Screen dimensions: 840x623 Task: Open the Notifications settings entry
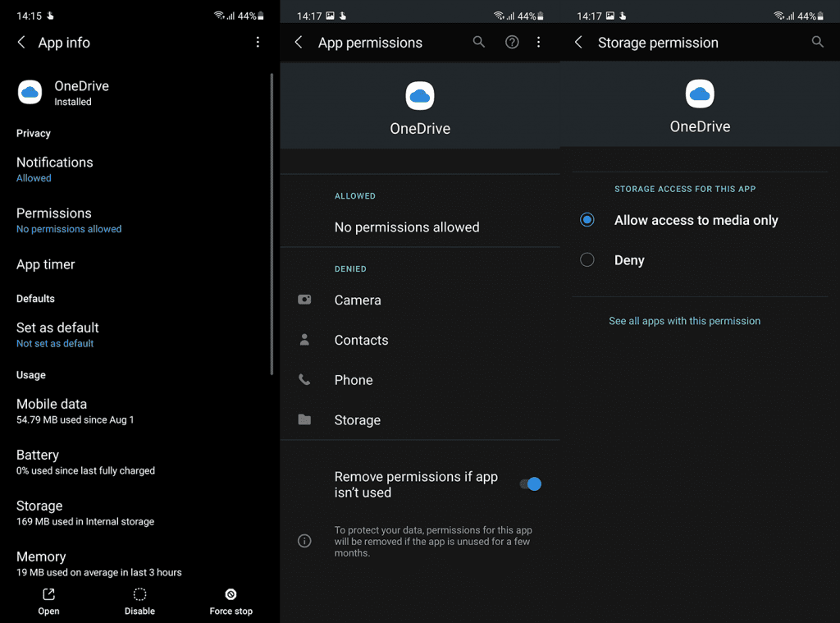(x=54, y=168)
